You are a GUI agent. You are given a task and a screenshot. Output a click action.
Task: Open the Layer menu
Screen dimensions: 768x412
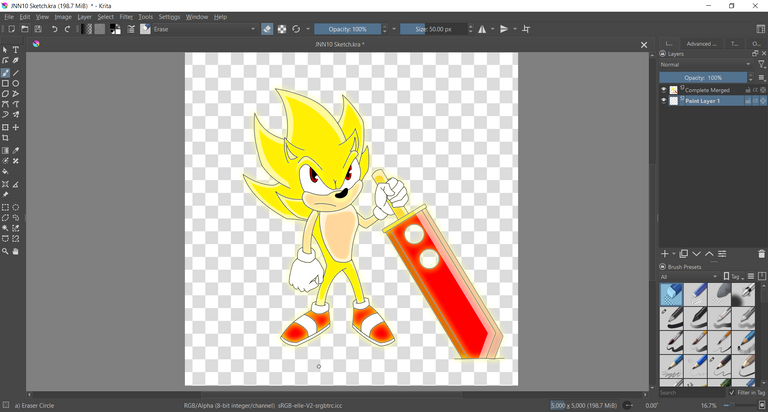84,17
